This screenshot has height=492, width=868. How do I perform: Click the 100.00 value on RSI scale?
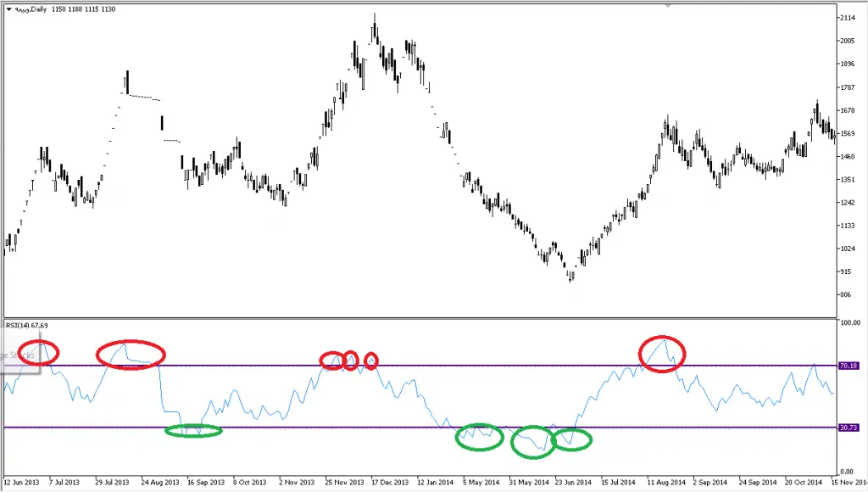coord(849,323)
